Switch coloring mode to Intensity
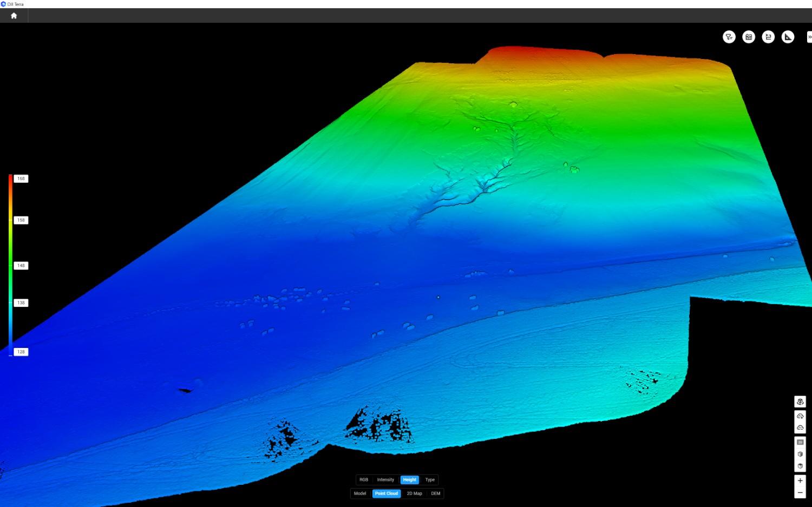Image resolution: width=812 pixels, height=507 pixels. coord(385,480)
